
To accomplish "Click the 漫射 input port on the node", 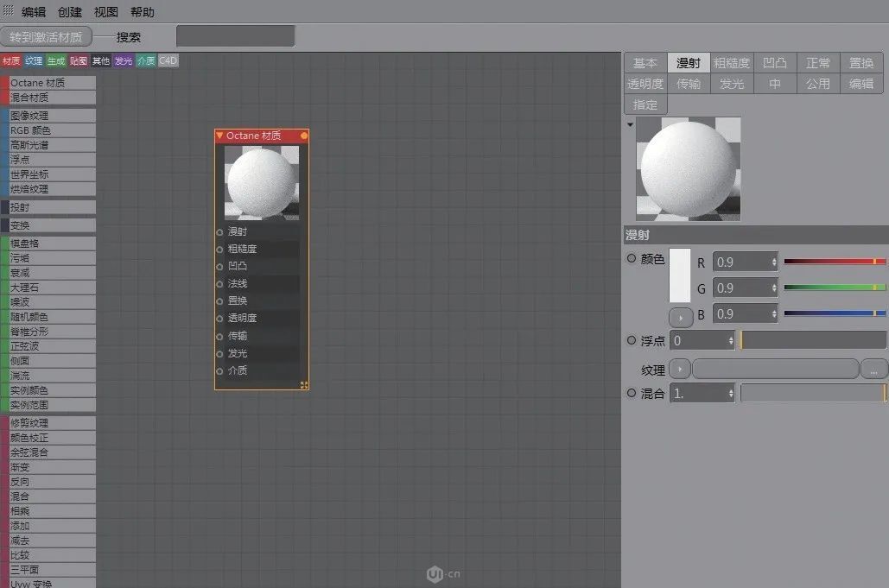I will click(x=219, y=232).
